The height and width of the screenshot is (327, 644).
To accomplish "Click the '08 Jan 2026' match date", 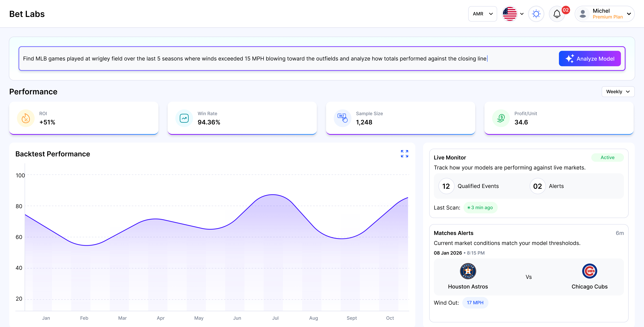I will point(448,253).
